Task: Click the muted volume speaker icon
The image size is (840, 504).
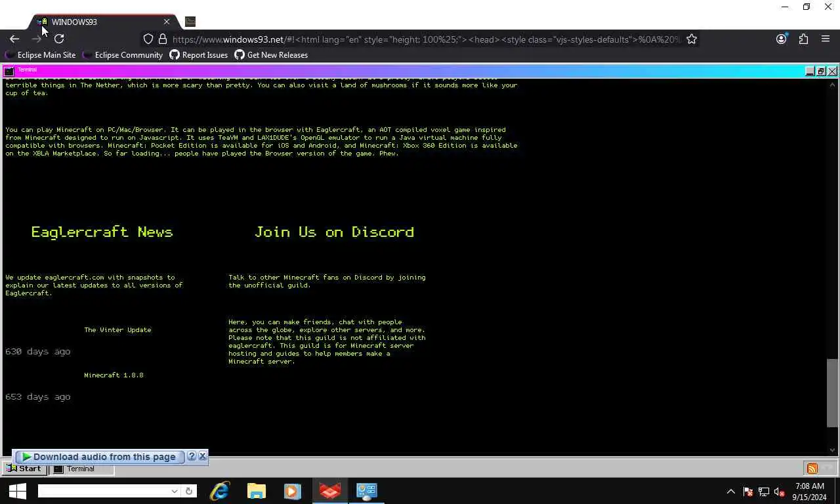Action: (x=780, y=491)
